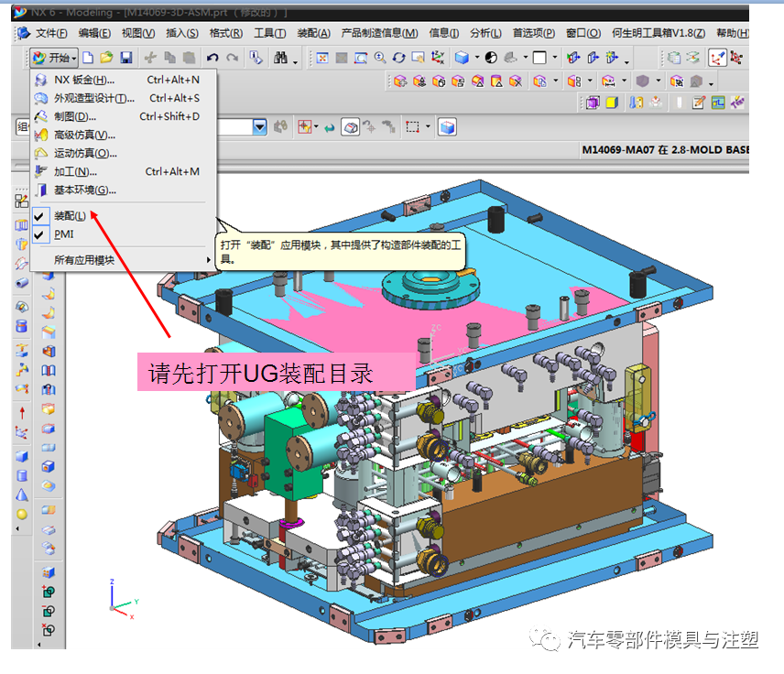Click the New file icon
The width and height of the screenshot is (784, 674).
click(x=88, y=58)
